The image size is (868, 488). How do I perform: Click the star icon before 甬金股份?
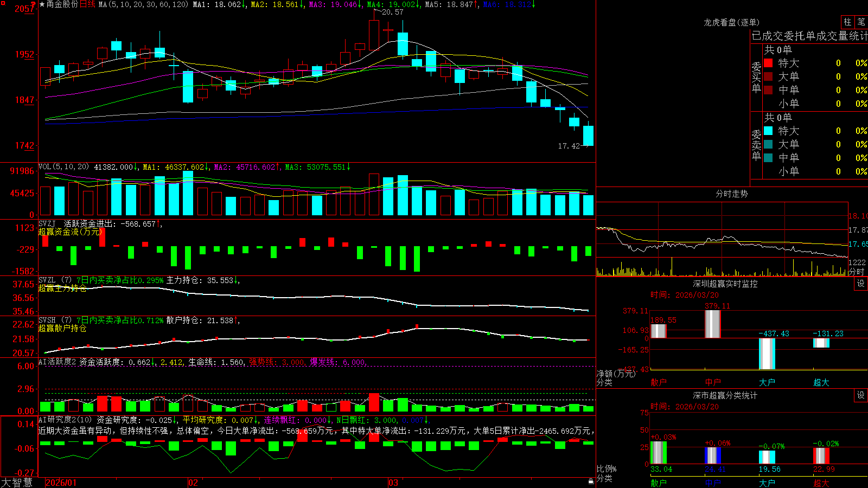tap(42, 4)
